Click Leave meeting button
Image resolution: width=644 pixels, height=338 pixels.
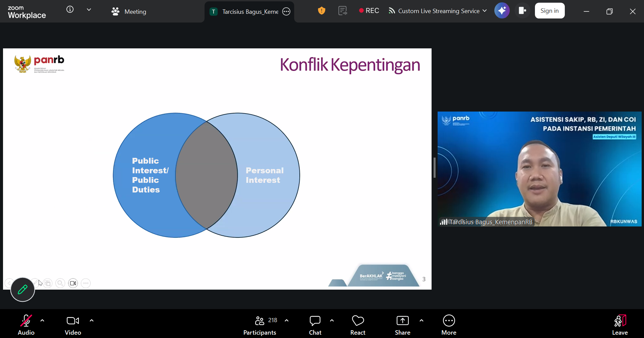click(620, 325)
